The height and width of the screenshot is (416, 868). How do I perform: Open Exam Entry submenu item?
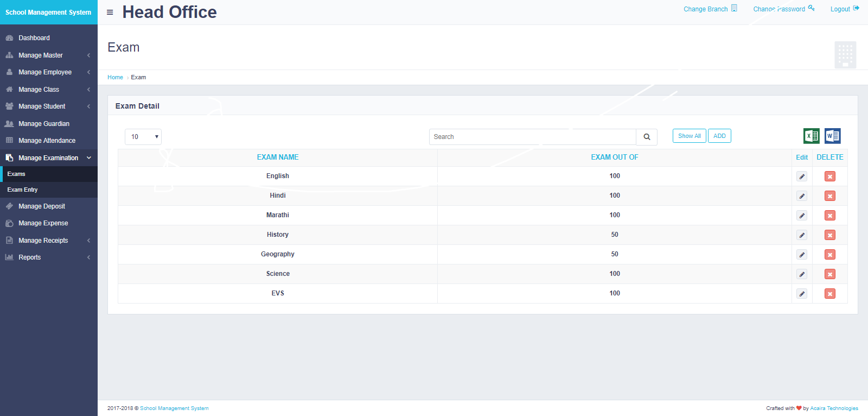tap(23, 190)
